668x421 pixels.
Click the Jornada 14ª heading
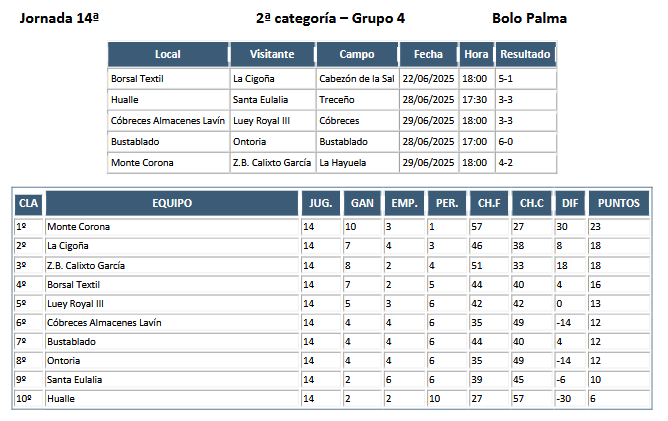tap(59, 18)
